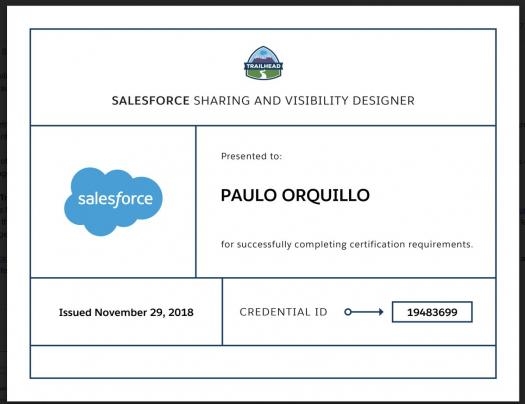Click the credential ID arrow icon
The height and width of the screenshot is (404, 525).
364,312
